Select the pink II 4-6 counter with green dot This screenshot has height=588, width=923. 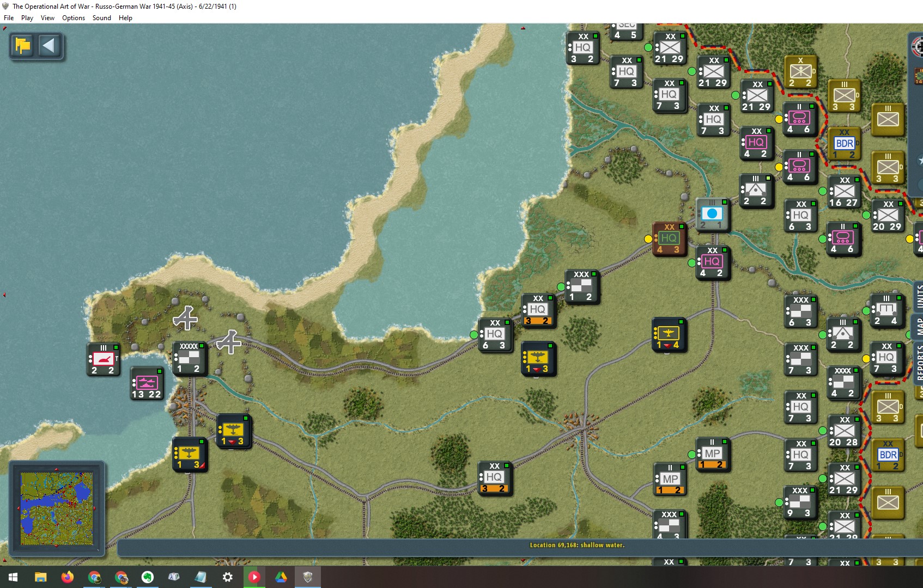coord(843,238)
